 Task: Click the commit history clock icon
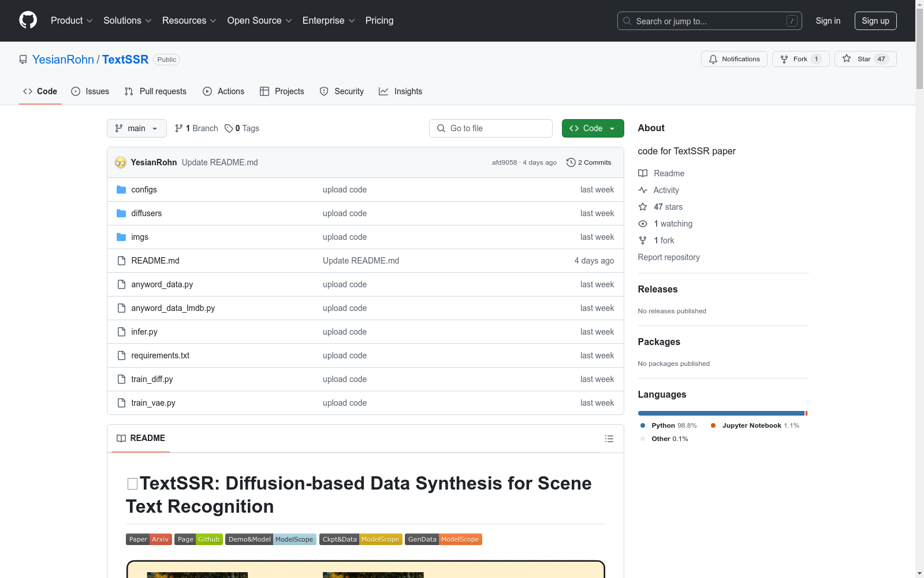click(571, 162)
